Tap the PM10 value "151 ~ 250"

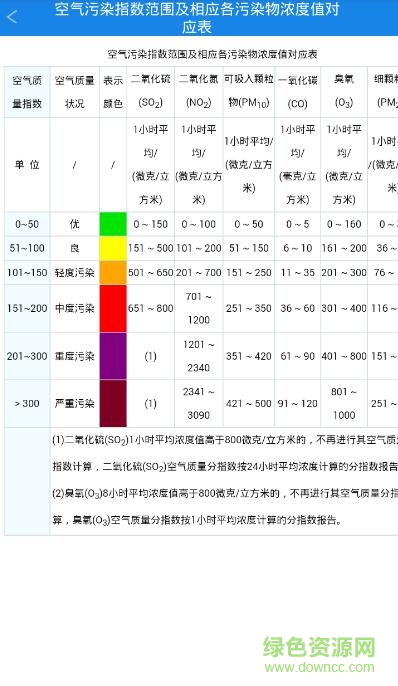point(249,273)
